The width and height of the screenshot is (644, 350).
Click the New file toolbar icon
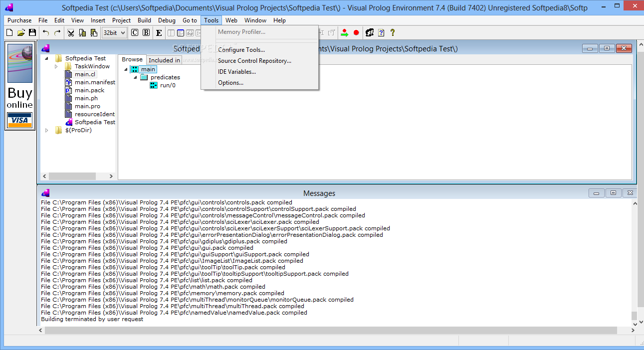[9, 33]
